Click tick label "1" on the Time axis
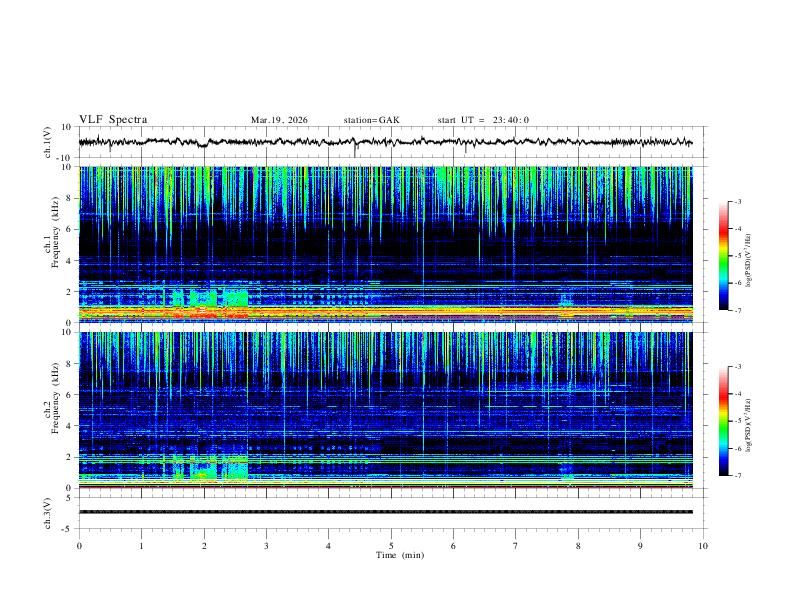This screenshot has height=612, width=792. 141,546
